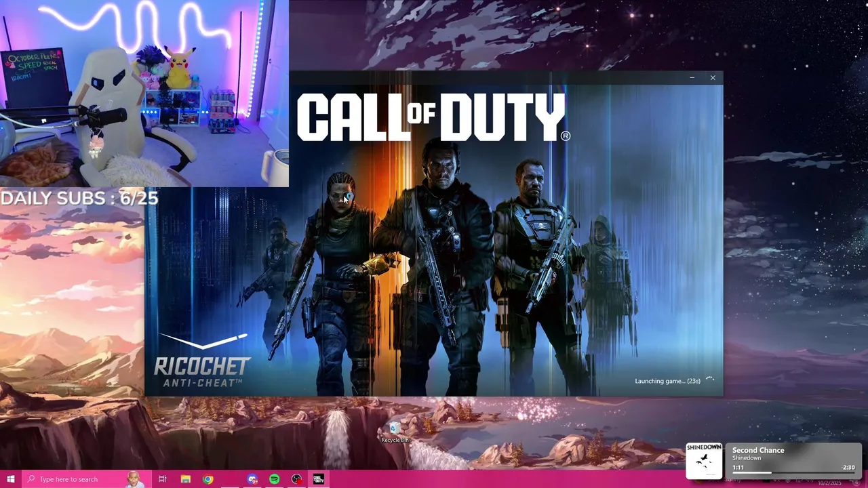
Task: Minimize the Call of Duty launcher window
Action: [692, 78]
